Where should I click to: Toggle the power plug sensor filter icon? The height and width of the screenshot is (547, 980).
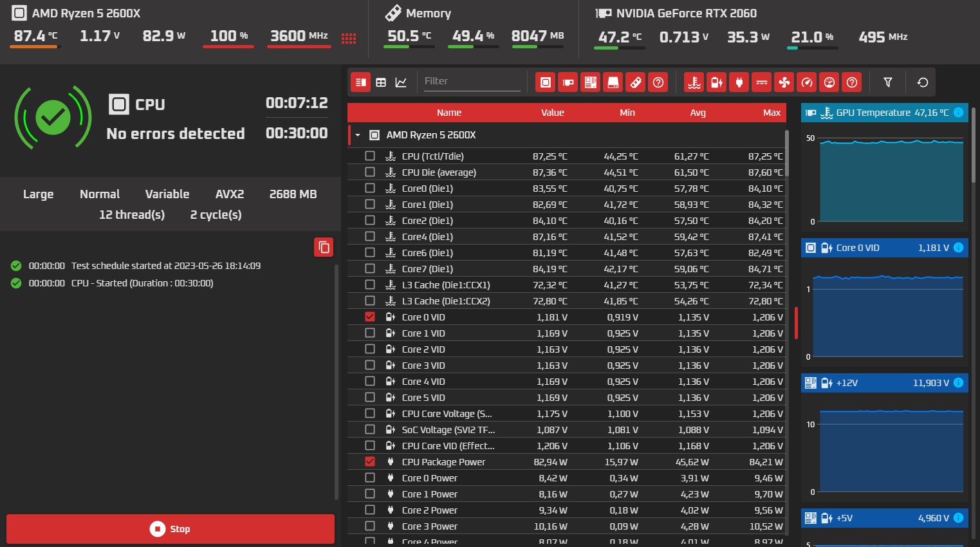pyautogui.click(x=739, y=82)
